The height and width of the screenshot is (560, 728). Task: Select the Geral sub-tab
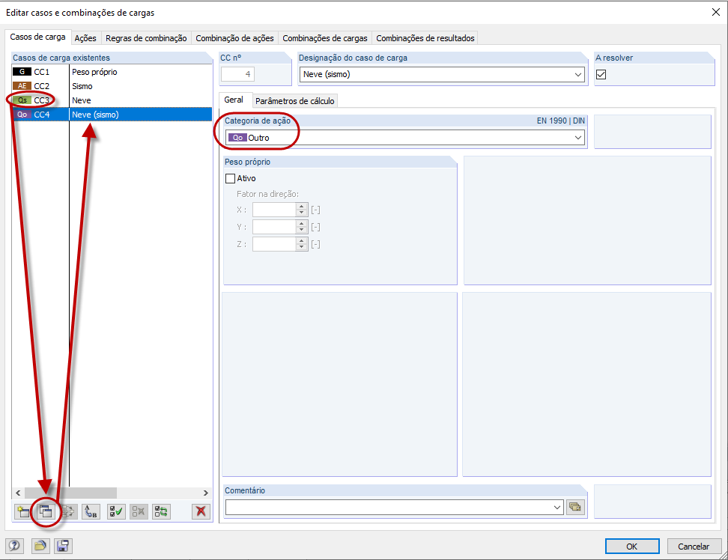tap(234, 100)
